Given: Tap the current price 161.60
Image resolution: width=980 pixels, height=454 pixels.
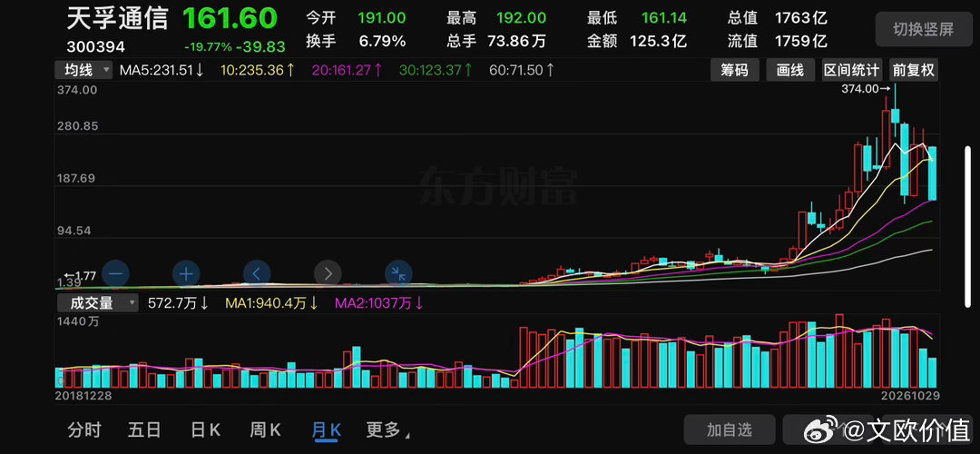Looking at the screenshot, I should [x=230, y=19].
